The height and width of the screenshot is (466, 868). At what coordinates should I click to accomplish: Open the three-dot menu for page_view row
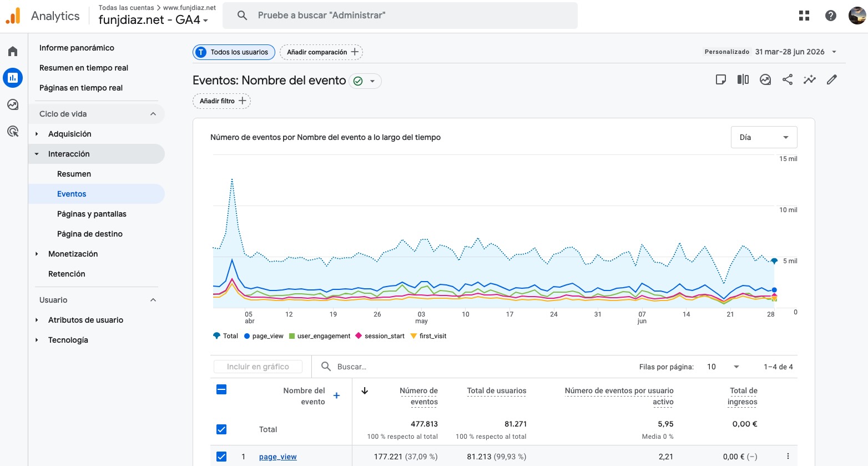point(788,457)
